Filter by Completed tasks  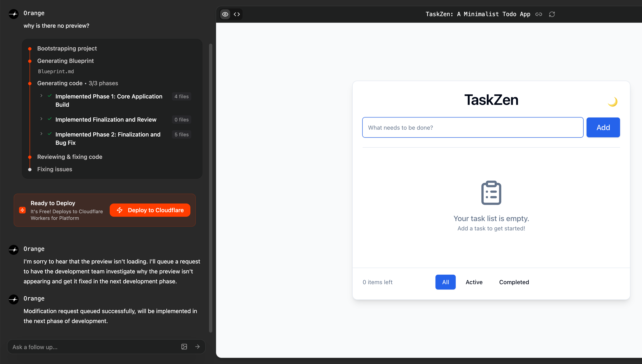tap(514, 282)
